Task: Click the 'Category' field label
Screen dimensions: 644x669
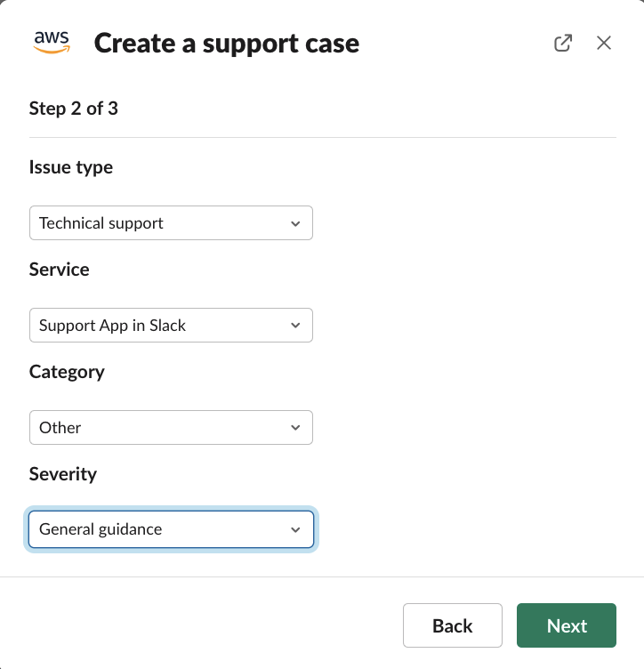Action: point(67,371)
